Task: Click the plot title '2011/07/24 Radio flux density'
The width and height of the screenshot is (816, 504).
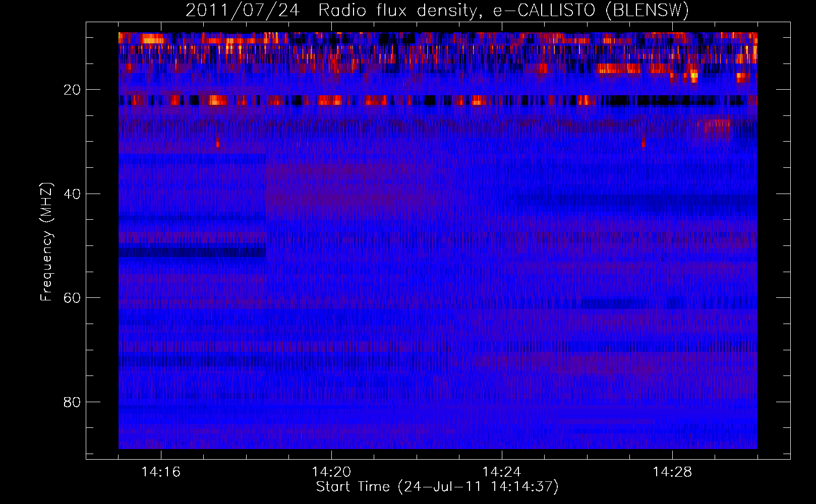Action: point(330,11)
